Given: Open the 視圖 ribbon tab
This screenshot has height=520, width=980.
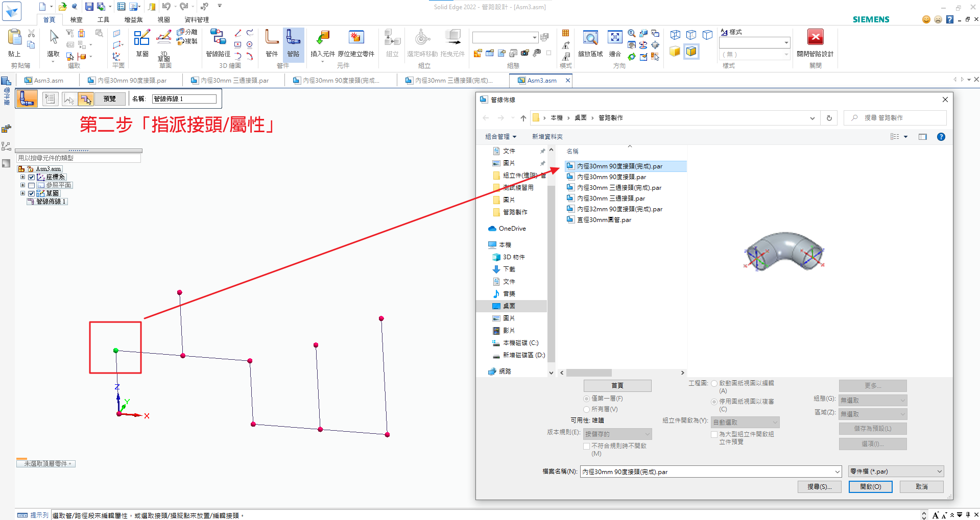Looking at the screenshot, I should pyautogui.click(x=163, y=20).
